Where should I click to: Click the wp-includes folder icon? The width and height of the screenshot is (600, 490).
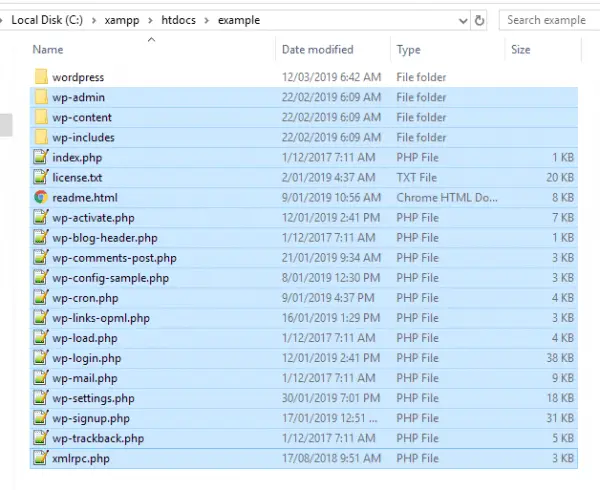[x=41, y=137]
